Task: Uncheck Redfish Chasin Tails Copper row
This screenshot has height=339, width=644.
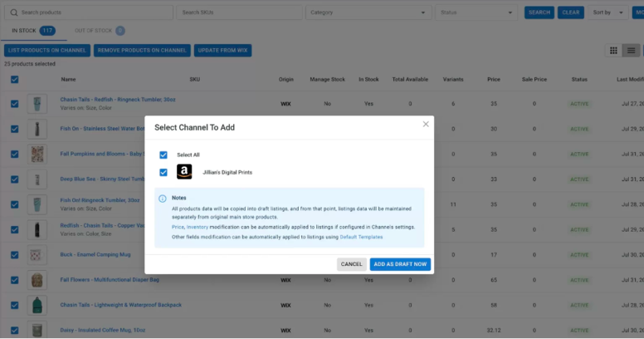Action: click(x=14, y=229)
